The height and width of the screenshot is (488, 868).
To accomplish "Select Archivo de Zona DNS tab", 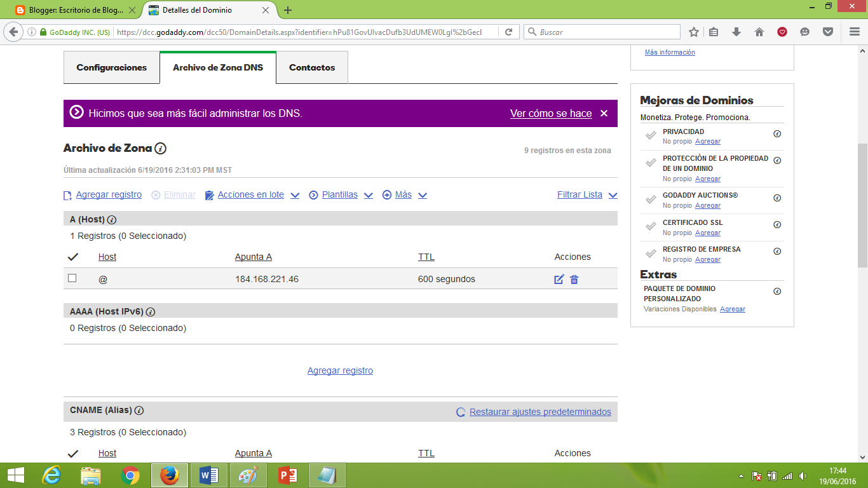I will (218, 67).
